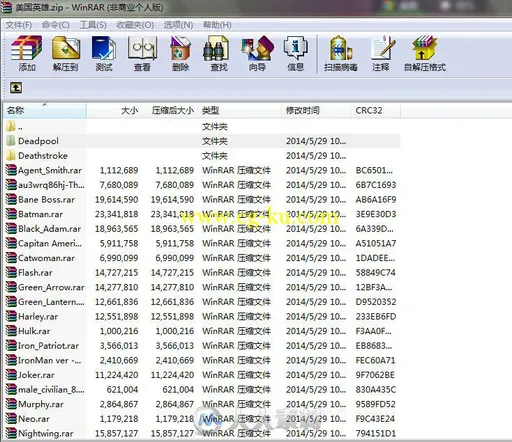Run the 测试 (Test) archive tool
512x442 pixels.
pos(104,53)
